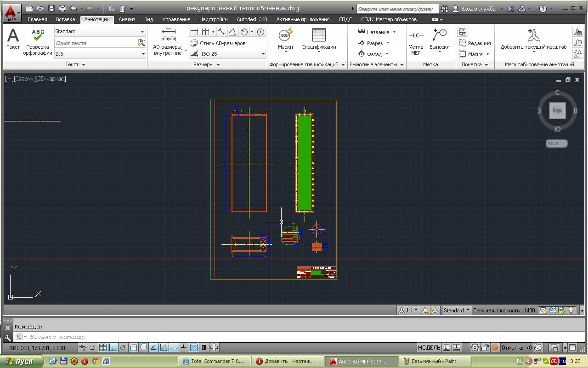
Task: Toggle Ortho mode in status bar
Action: [113, 347]
